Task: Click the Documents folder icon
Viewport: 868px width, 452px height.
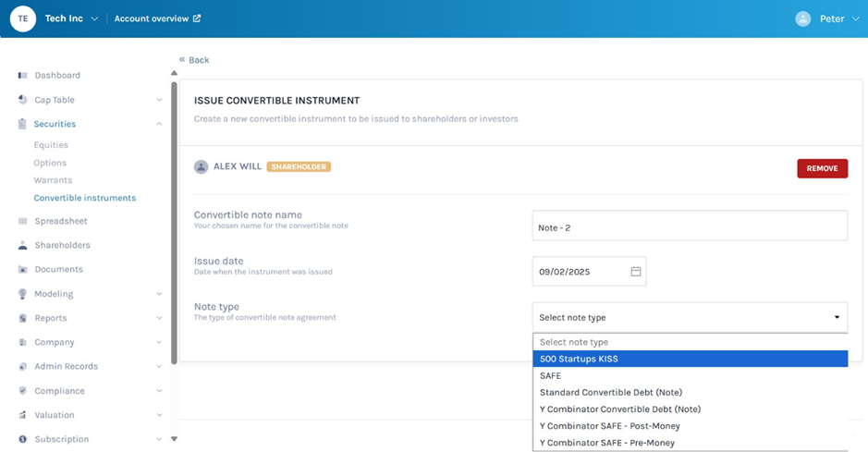Action: pyautogui.click(x=22, y=270)
